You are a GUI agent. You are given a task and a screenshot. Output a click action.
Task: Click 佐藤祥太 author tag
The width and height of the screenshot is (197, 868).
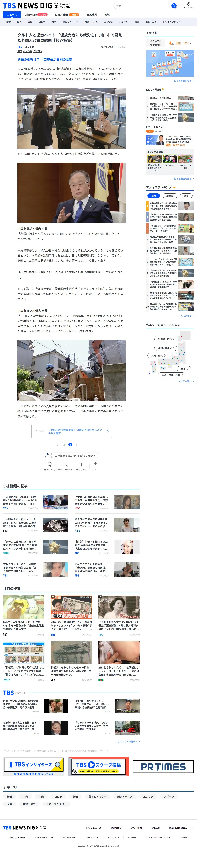38,51
